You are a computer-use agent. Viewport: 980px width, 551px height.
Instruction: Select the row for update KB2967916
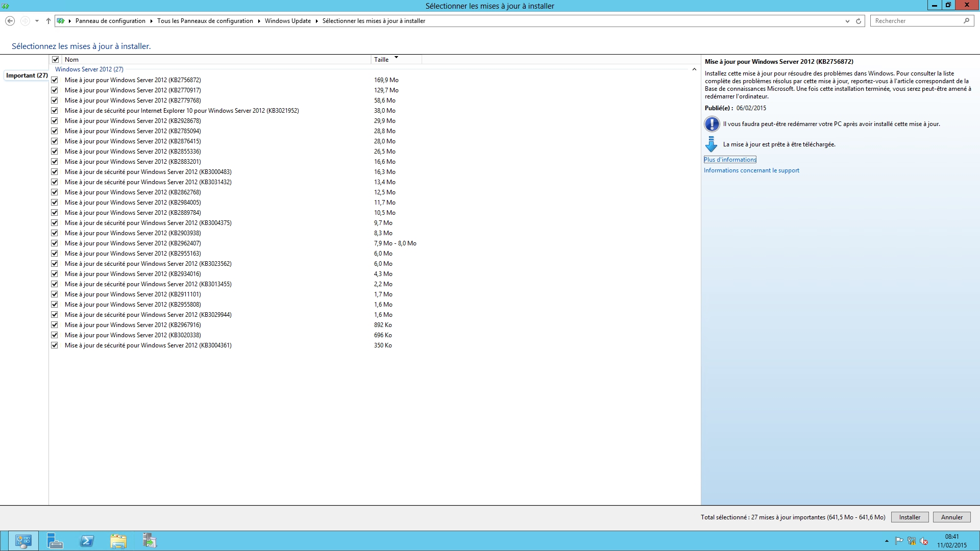click(374, 325)
